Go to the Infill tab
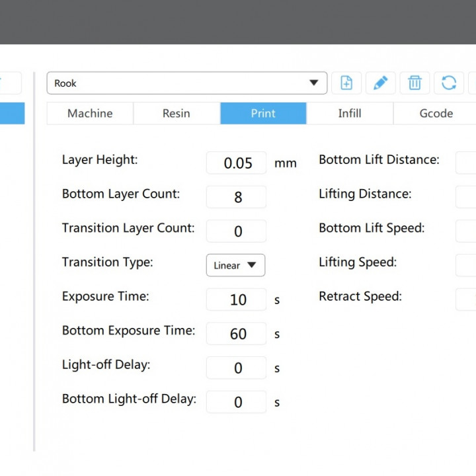 click(x=350, y=113)
